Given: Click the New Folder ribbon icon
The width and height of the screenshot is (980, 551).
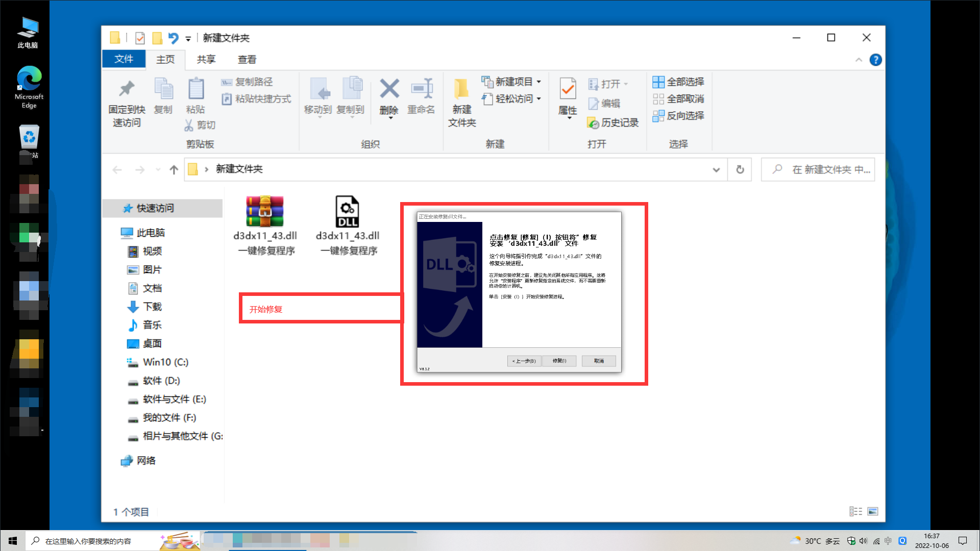Looking at the screenshot, I should [x=461, y=90].
